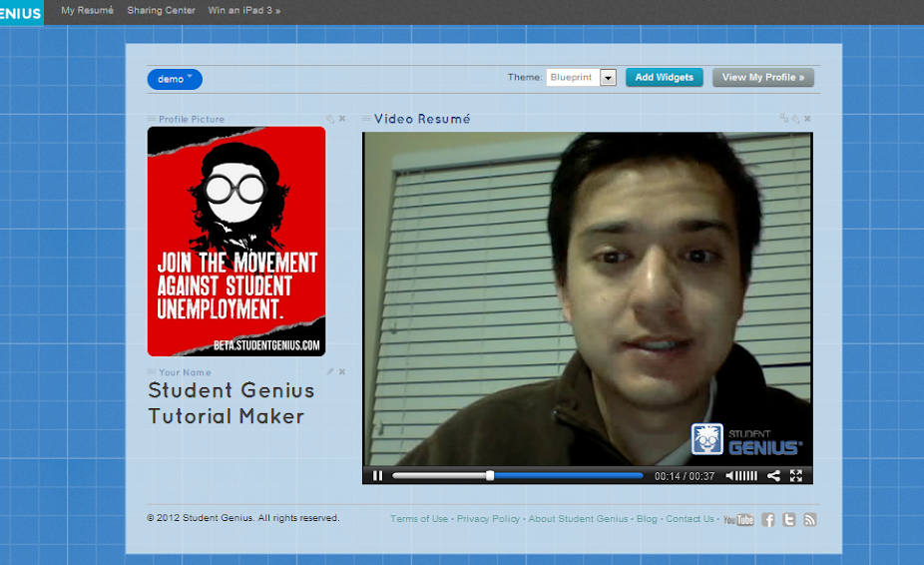
Task: Click the video share icon
Action: coord(773,475)
